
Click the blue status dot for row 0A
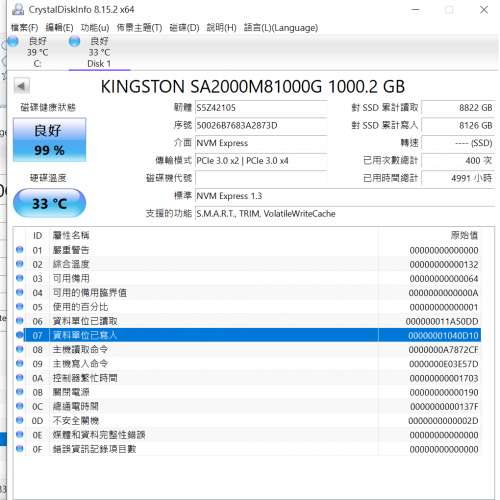(20, 377)
